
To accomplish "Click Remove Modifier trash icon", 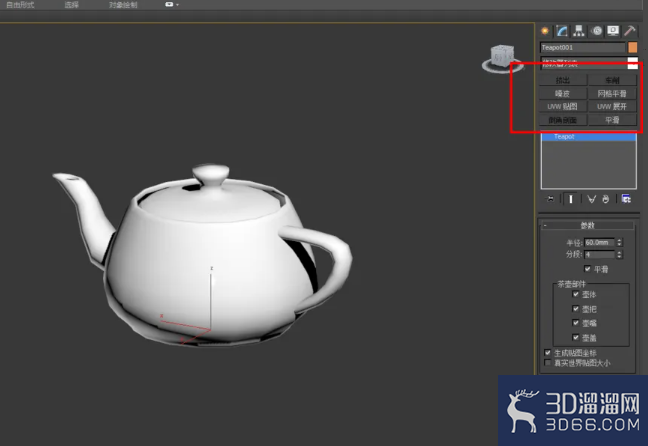I will click(x=606, y=199).
